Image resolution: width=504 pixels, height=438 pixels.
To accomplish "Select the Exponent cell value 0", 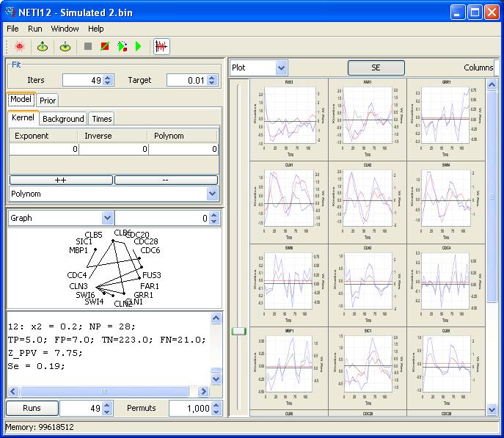I will [x=44, y=149].
